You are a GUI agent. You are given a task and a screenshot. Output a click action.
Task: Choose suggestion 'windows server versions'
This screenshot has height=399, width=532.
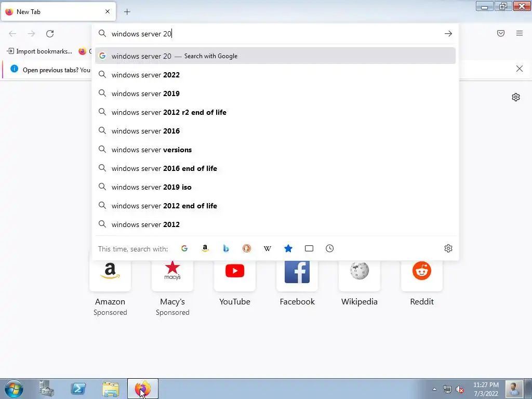[x=275, y=150]
